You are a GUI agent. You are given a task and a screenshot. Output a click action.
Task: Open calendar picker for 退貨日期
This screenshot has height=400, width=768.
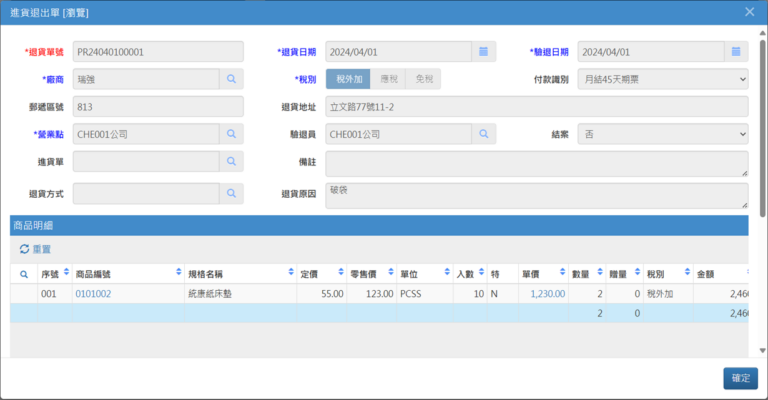[x=483, y=51]
